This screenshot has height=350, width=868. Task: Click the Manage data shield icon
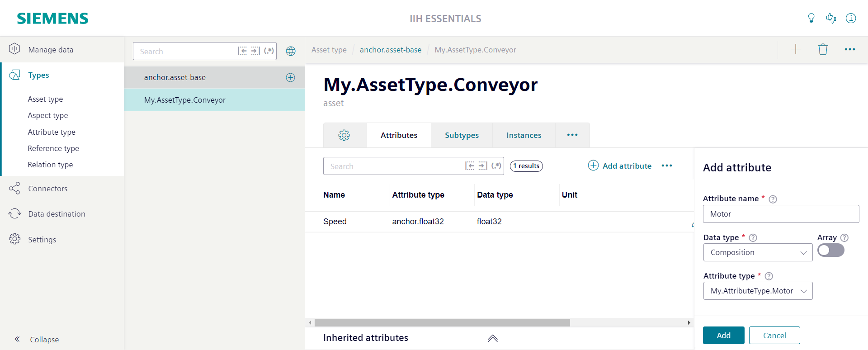point(14,49)
